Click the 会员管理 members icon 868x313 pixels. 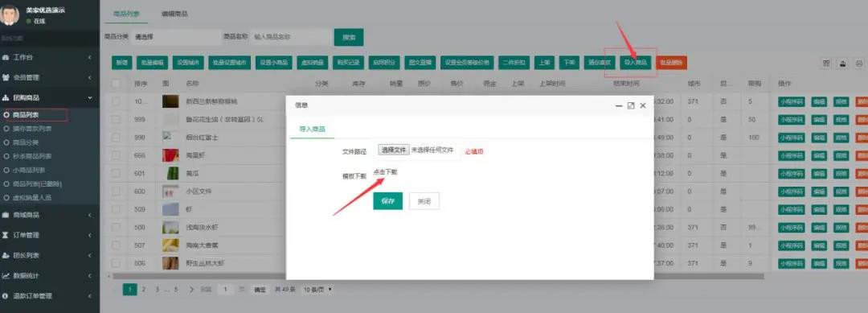pos(6,77)
